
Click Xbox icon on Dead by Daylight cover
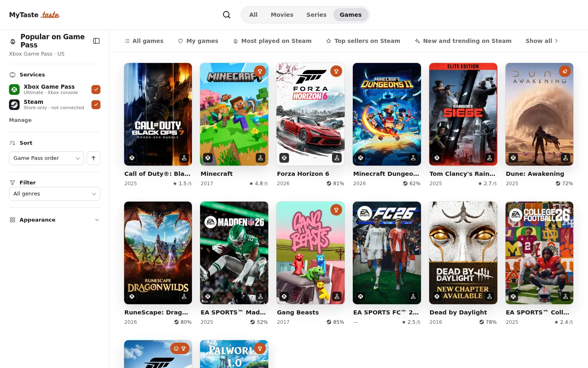coord(437,296)
